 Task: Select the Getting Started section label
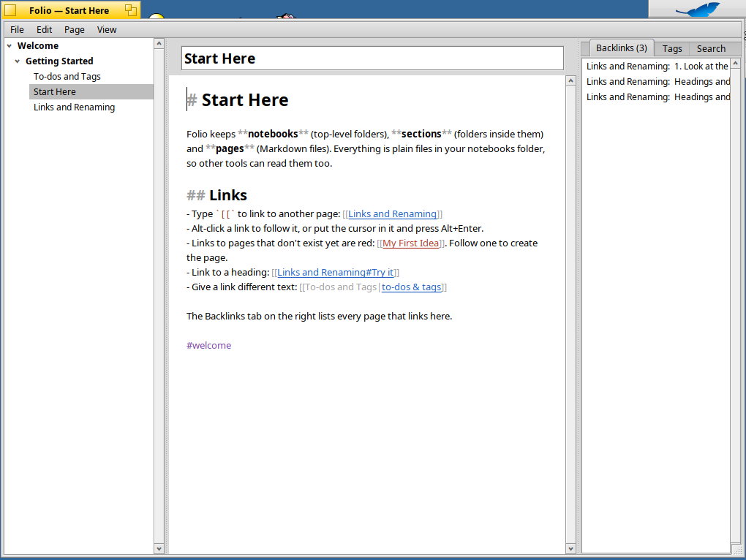[59, 61]
